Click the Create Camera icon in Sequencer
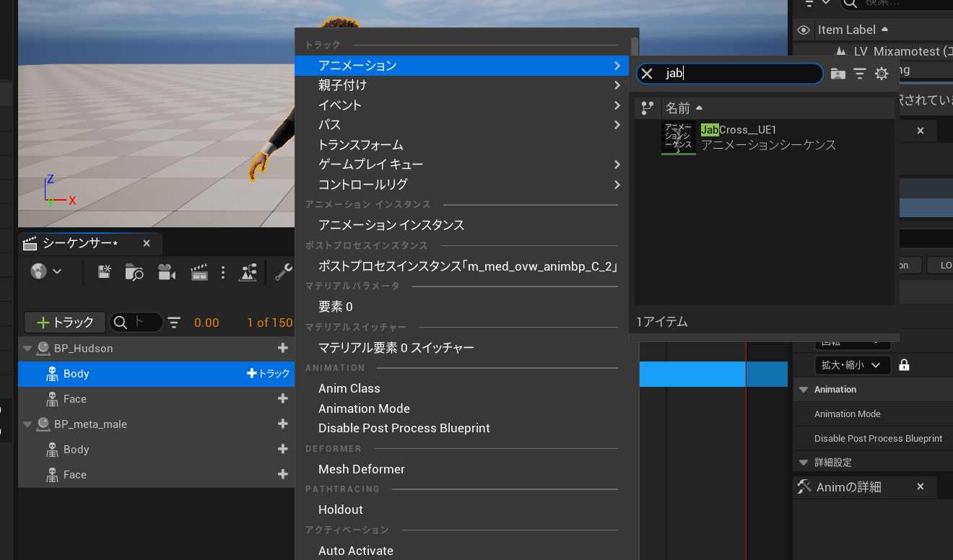The height and width of the screenshot is (560, 953). (166, 272)
